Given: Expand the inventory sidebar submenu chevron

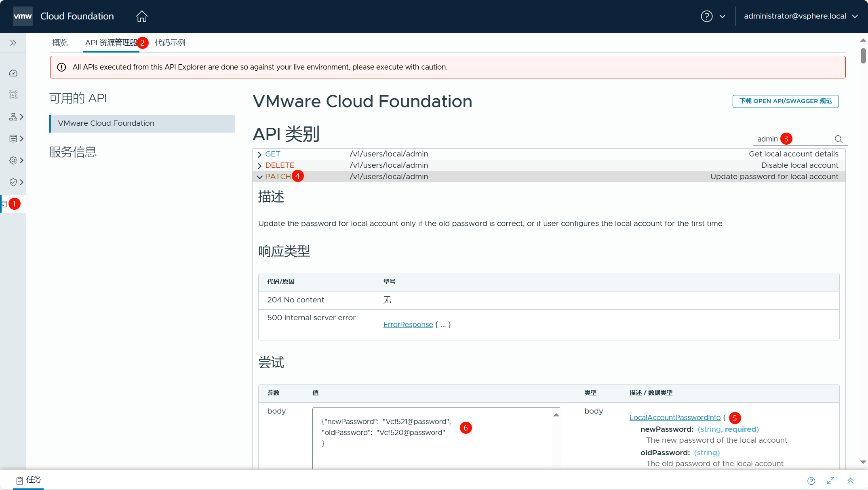Looking at the screenshot, I should click(x=22, y=117).
